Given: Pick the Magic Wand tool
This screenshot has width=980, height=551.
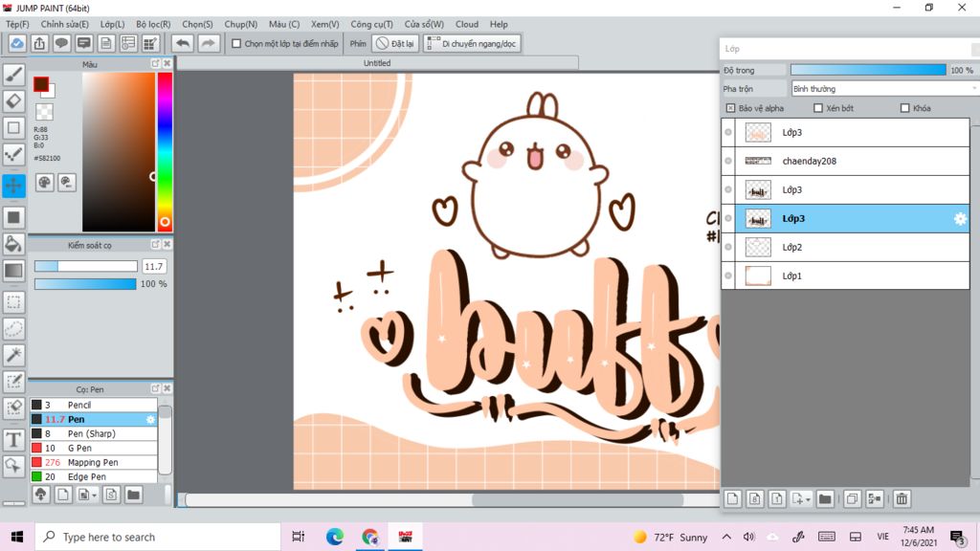Looking at the screenshot, I should (x=13, y=355).
